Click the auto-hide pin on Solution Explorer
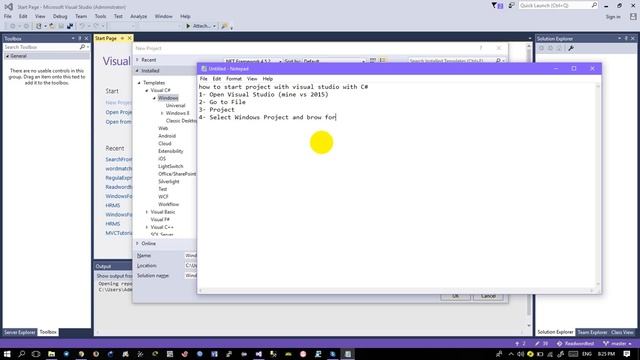640x360 pixels. [x=627, y=38]
